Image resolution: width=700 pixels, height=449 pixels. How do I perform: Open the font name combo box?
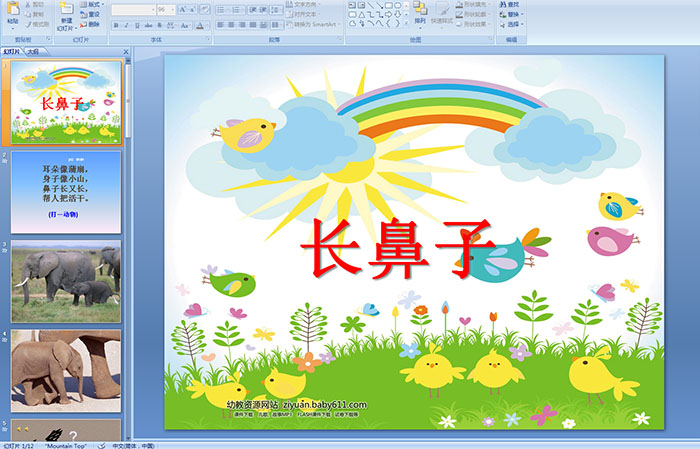click(x=133, y=10)
